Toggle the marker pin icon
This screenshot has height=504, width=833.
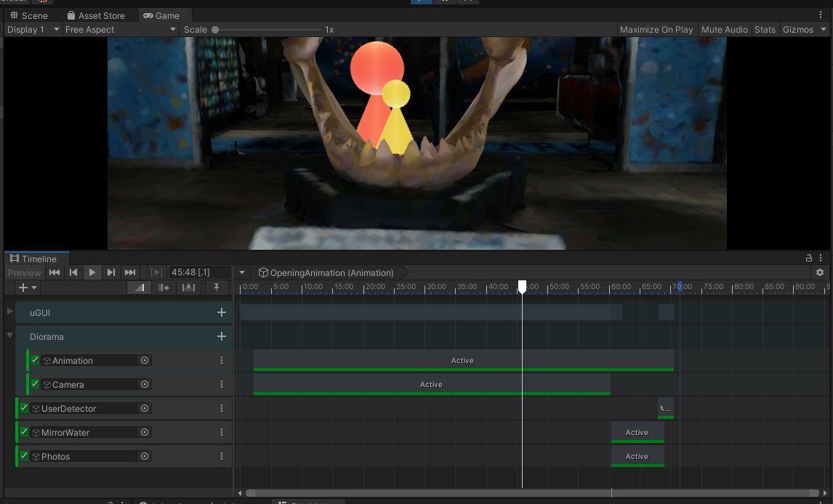216,288
